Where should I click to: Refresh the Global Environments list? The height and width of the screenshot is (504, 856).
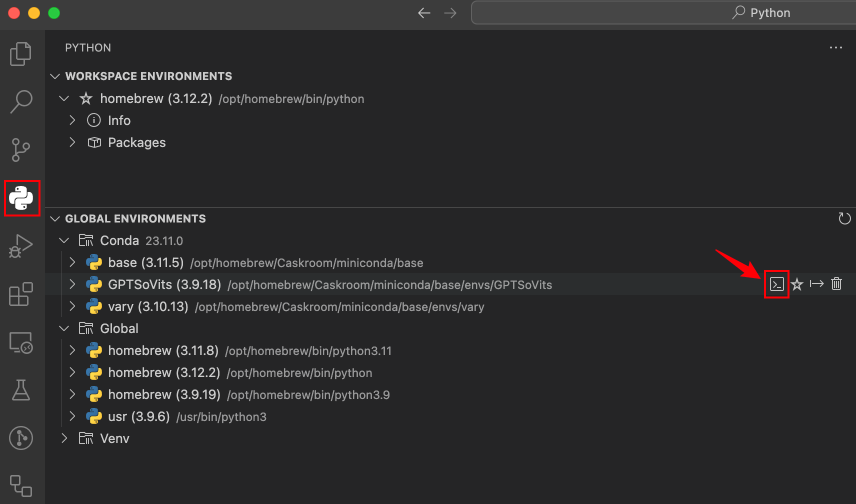(x=844, y=218)
